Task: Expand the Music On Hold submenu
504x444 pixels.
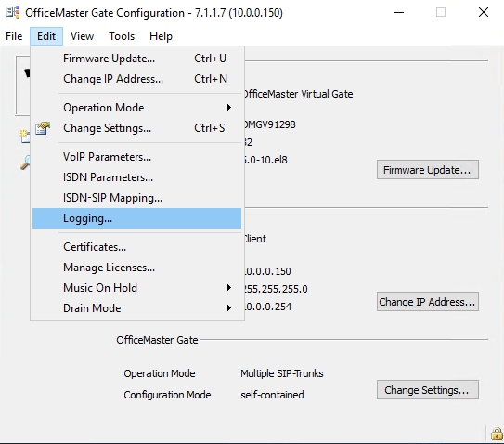Action: [x=137, y=288]
